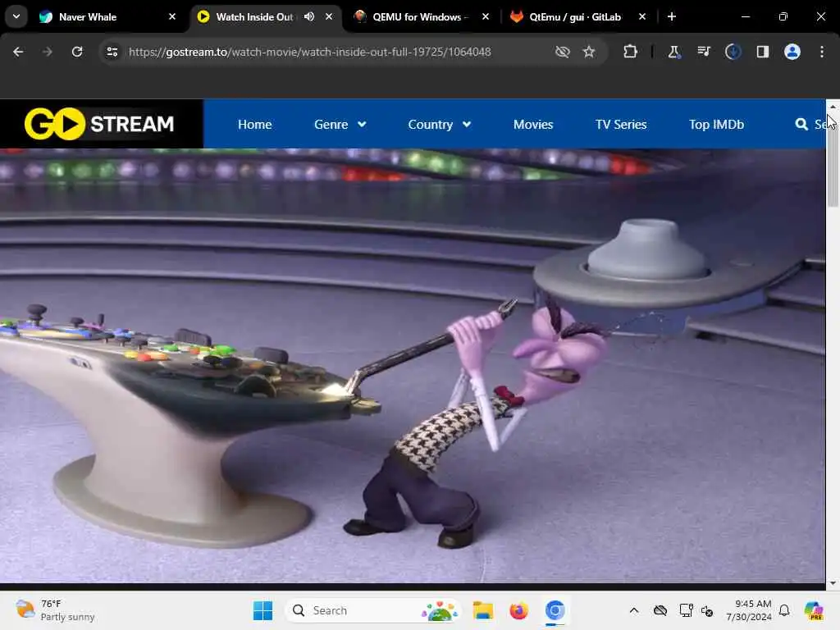Toggle the browser side panel
The width and height of the screenshot is (840, 630).
[763, 52]
